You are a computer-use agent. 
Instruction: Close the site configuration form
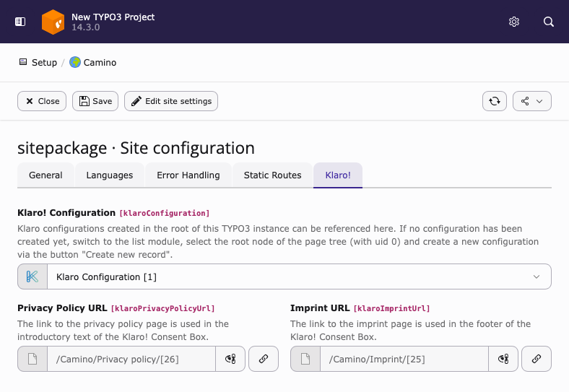point(42,101)
